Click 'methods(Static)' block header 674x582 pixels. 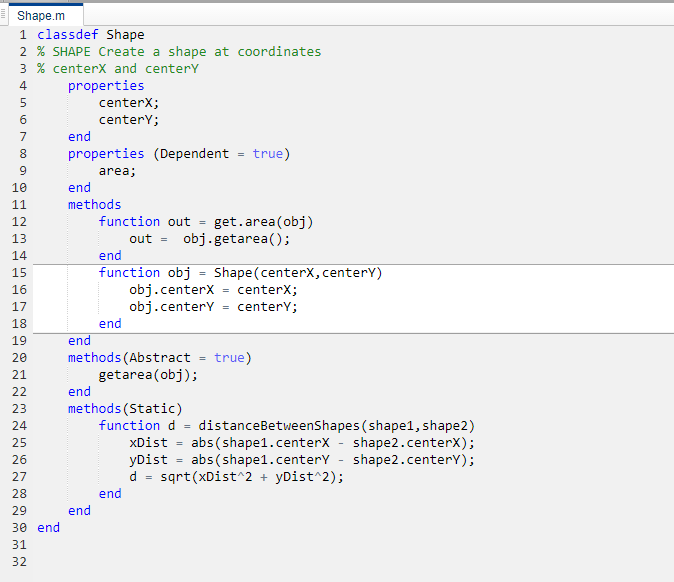(125, 409)
